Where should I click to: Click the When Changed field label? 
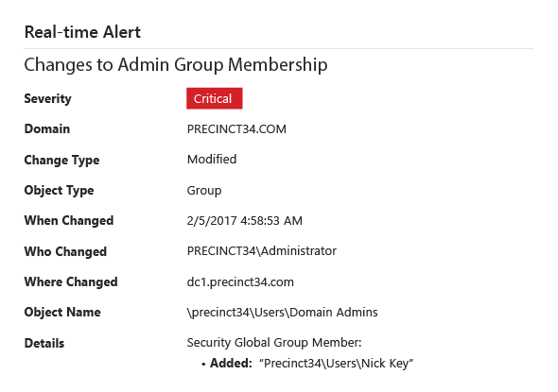69,221
